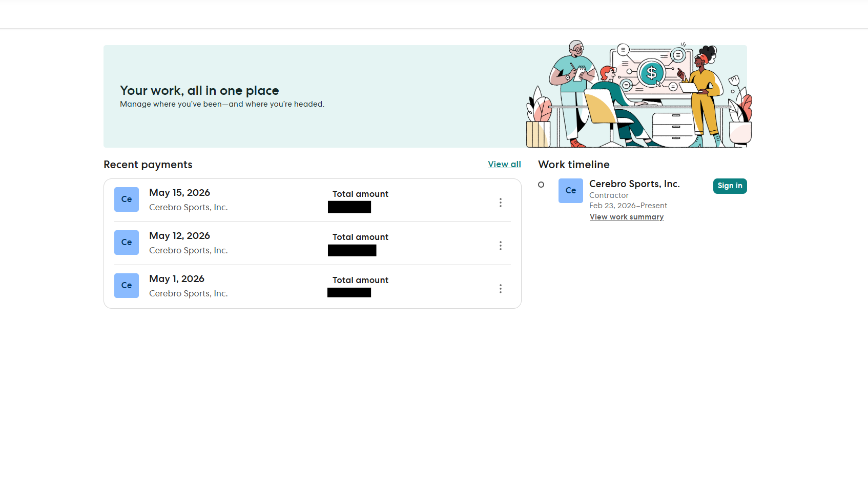Open options menu for May 12, 2026 payment
Viewport: 868px width, 482px height.
(501, 246)
